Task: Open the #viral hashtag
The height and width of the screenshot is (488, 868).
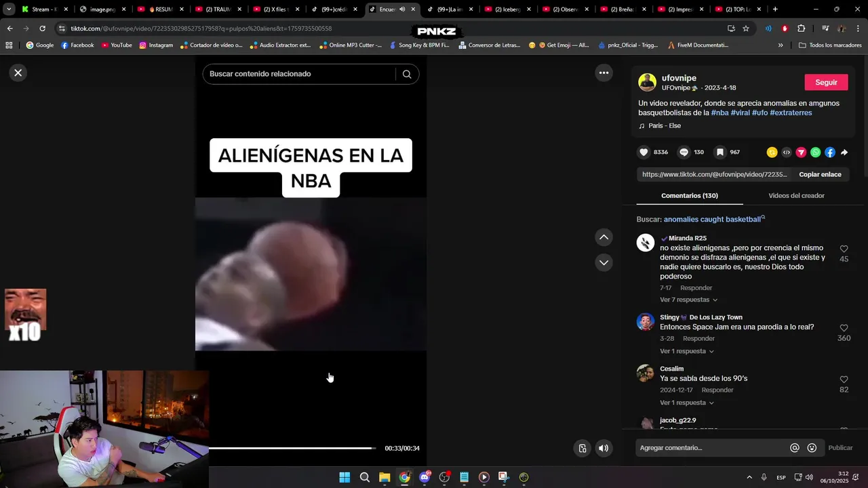Action: [x=740, y=113]
